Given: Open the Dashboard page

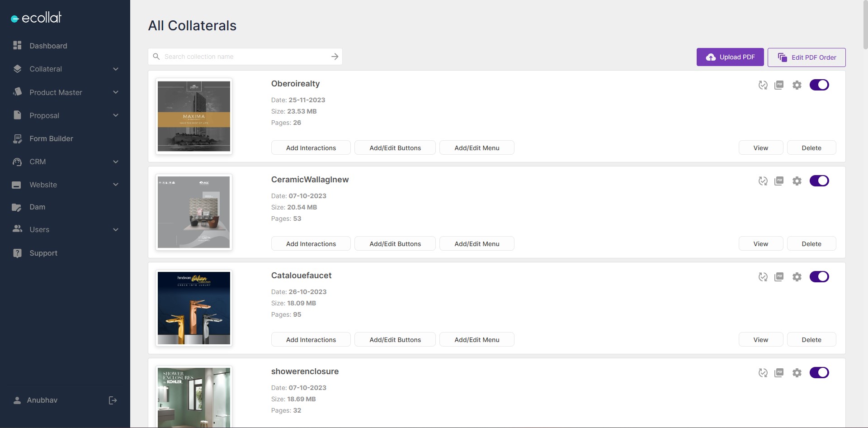Looking at the screenshot, I should point(48,46).
